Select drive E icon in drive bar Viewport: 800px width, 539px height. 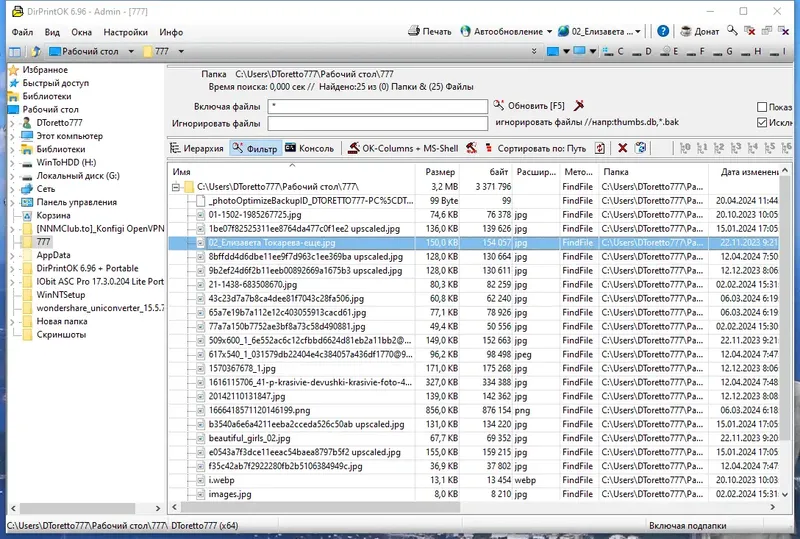tap(665, 51)
